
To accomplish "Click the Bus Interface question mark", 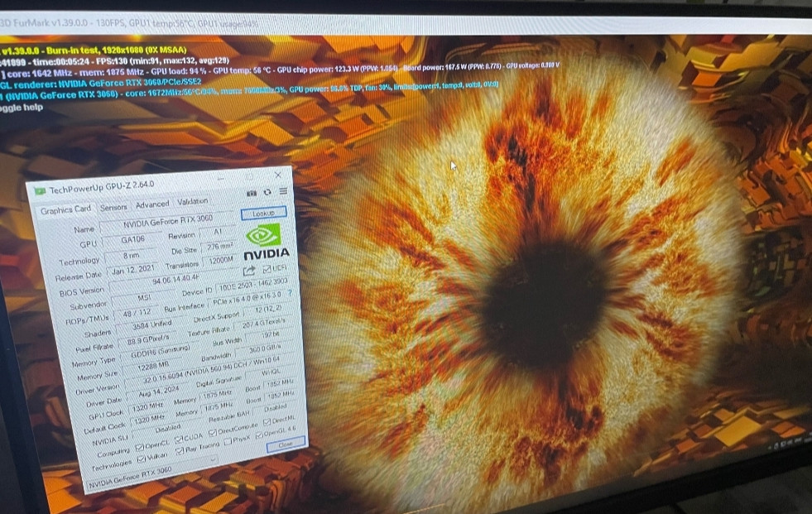I will (x=289, y=293).
